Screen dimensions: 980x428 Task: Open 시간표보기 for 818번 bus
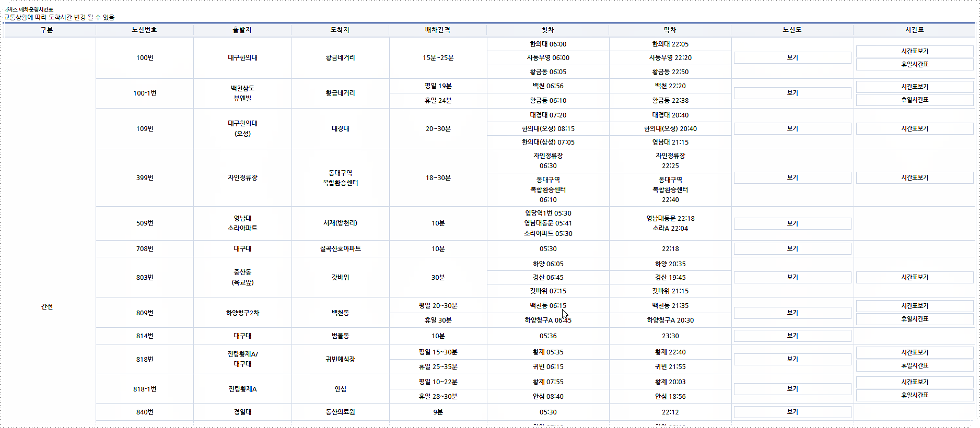[915, 353]
